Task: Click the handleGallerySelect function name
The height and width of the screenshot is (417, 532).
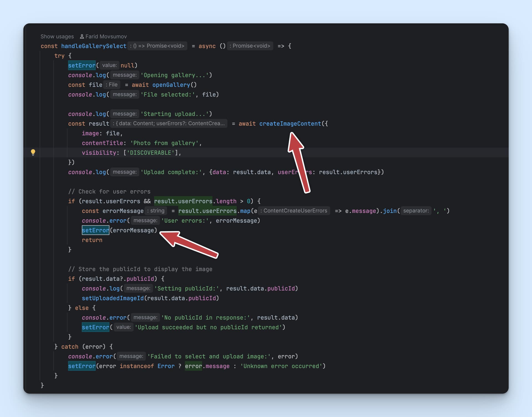Action: pyautogui.click(x=94, y=46)
